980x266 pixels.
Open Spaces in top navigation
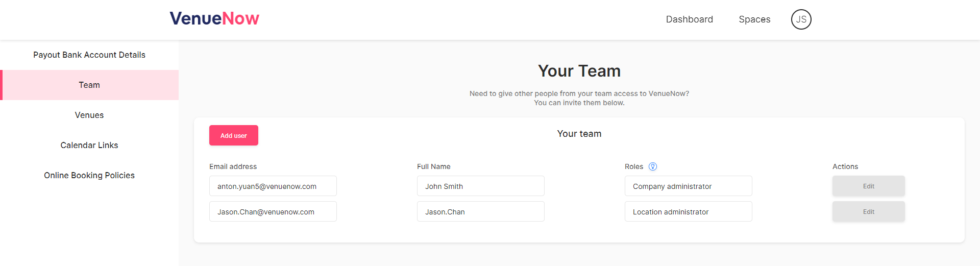tap(754, 19)
